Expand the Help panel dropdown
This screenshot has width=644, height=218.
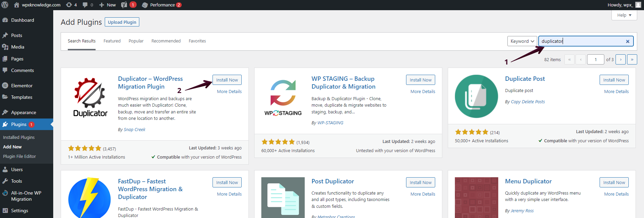pos(624,15)
